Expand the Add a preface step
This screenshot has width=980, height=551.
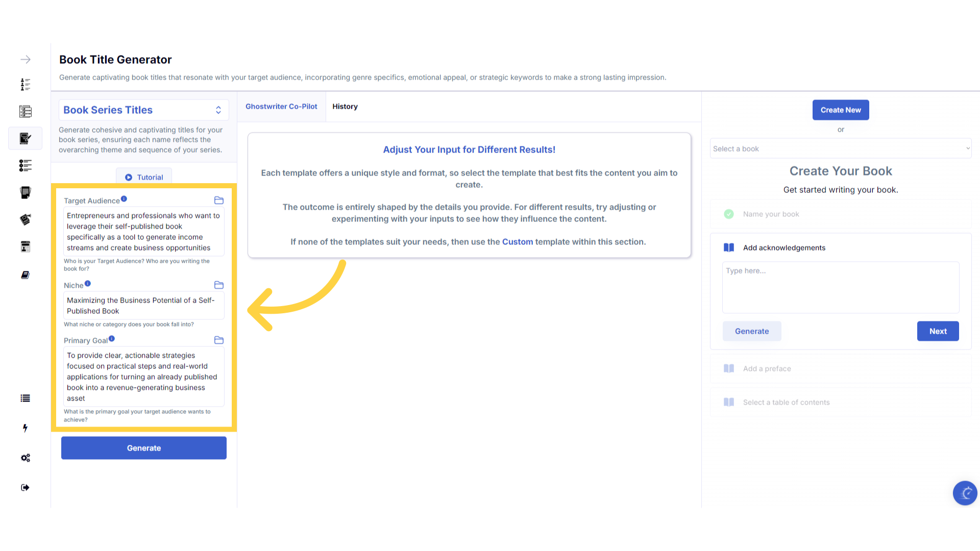point(767,369)
